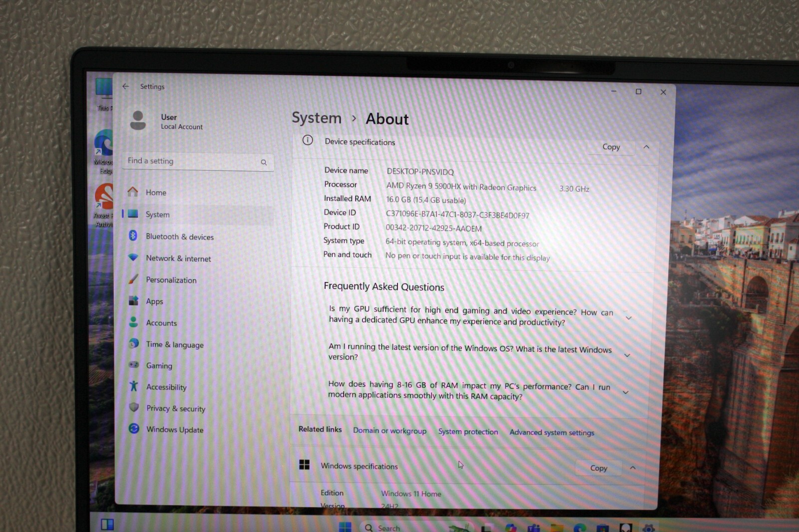Click the search magnifier in Find a setting
799x532 pixels.
(x=264, y=162)
